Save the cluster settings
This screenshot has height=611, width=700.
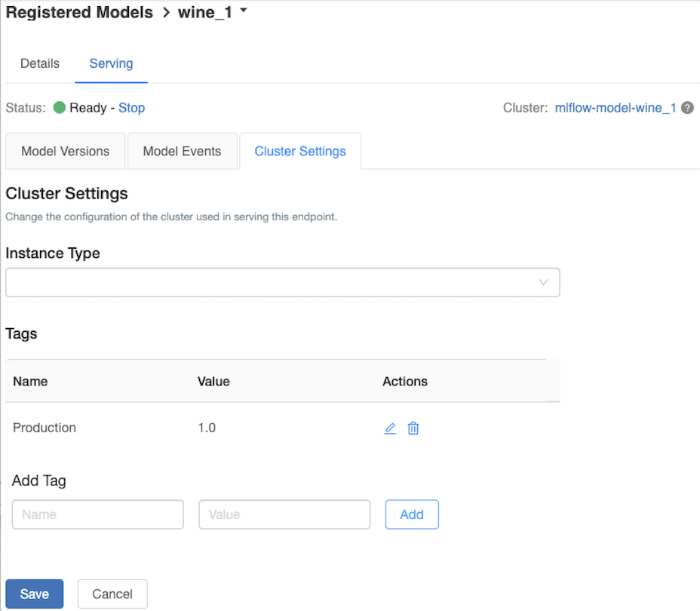[34, 594]
